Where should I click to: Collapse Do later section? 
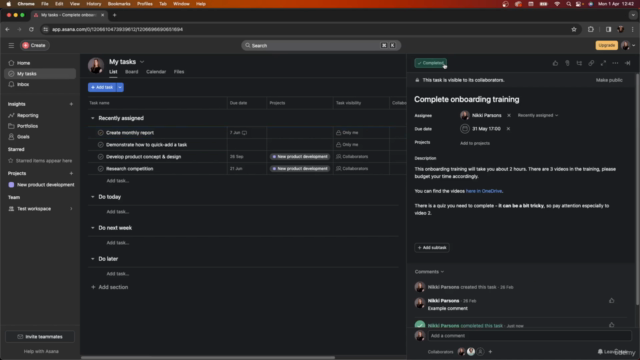coord(93,259)
